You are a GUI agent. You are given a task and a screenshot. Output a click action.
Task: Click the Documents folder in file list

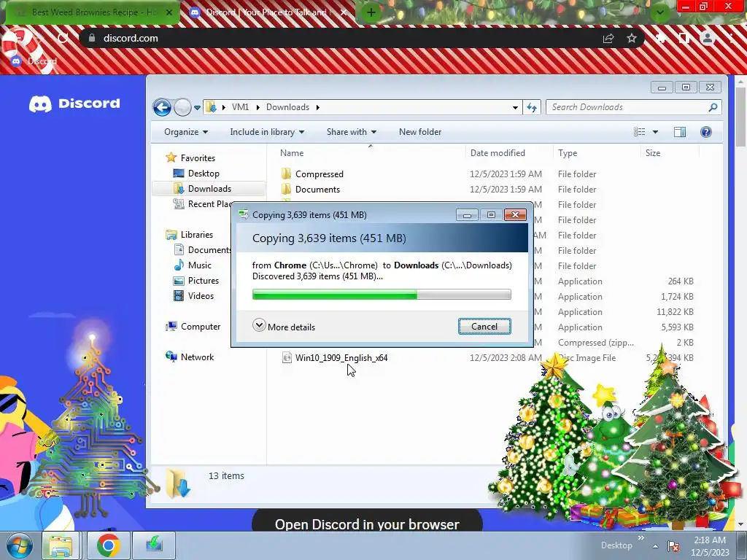(317, 189)
